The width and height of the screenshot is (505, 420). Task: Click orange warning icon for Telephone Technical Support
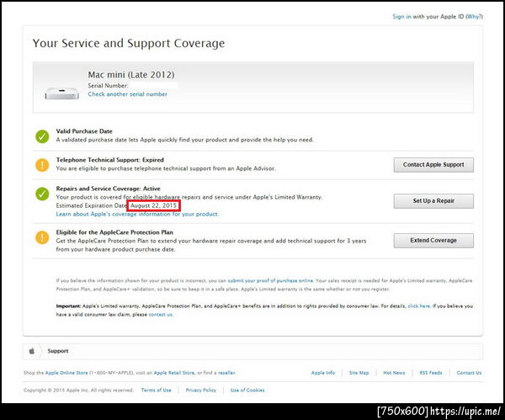click(x=42, y=165)
